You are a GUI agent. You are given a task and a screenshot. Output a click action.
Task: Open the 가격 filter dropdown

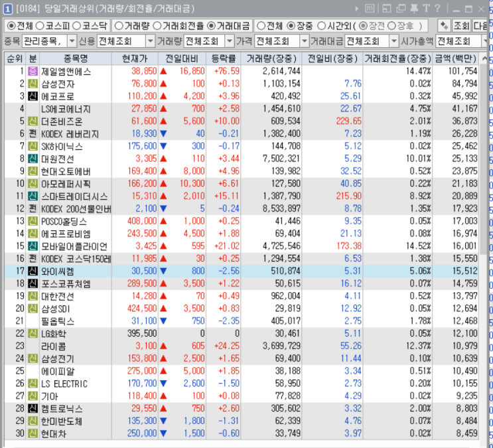pos(304,41)
